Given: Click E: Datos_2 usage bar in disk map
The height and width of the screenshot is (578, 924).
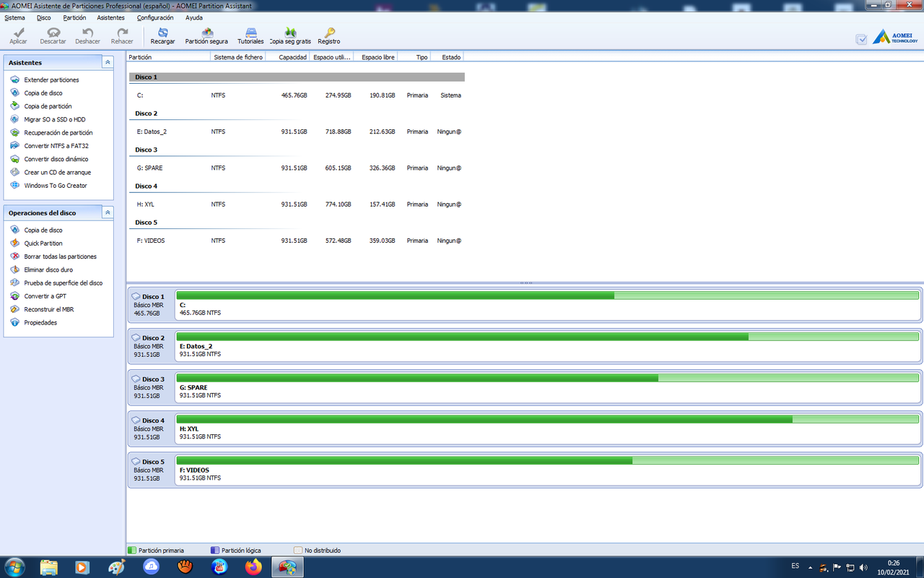Looking at the screenshot, I should pos(548,336).
